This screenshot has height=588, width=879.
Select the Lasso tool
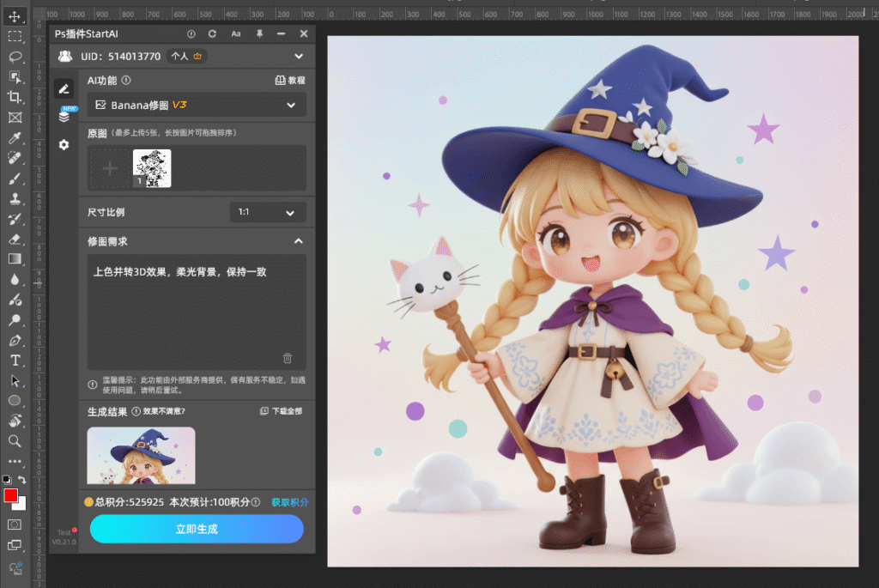coord(15,57)
